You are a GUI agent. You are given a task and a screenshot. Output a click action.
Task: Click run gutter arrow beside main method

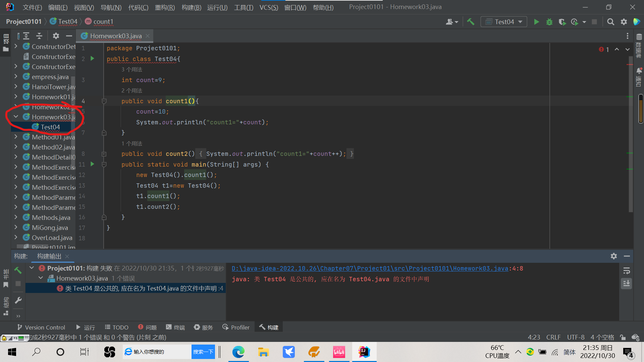point(93,164)
